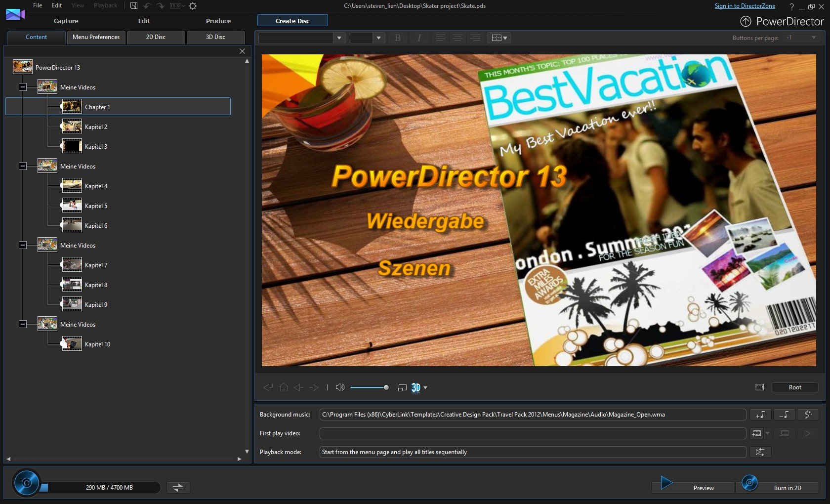This screenshot has height=504, width=830.
Task: Collapse the Meine Videos node above Kapitel 4
Action: coord(23,166)
